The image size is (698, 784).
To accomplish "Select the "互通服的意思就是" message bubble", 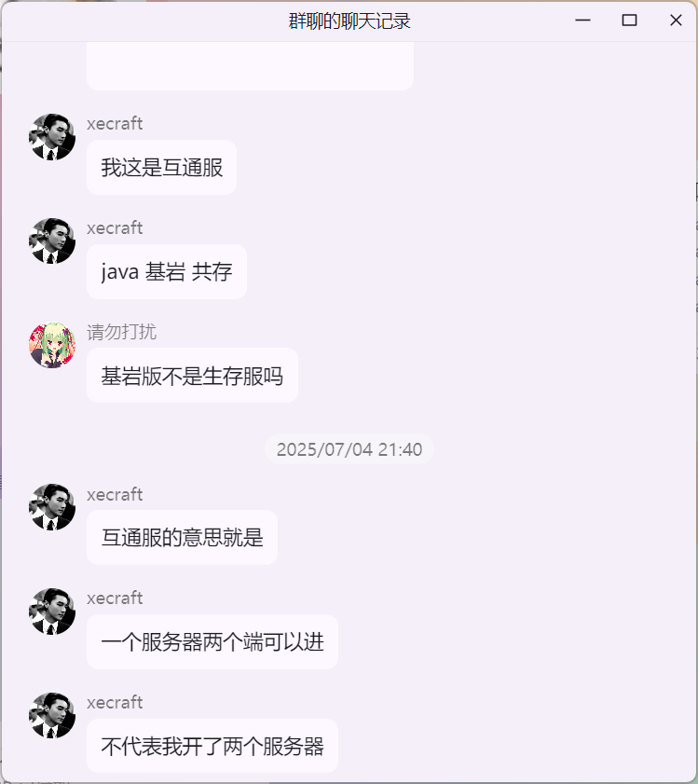I will [x=182, y=538].
